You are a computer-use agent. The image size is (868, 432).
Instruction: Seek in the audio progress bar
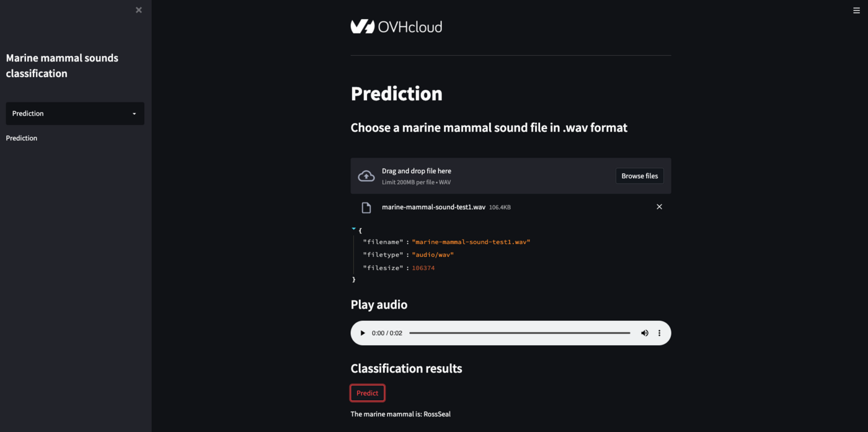point(520,333)
